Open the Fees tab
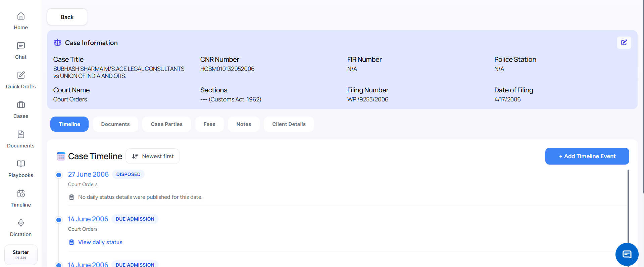644x267 pixels. pyautogui.click(x=209, y=124)
